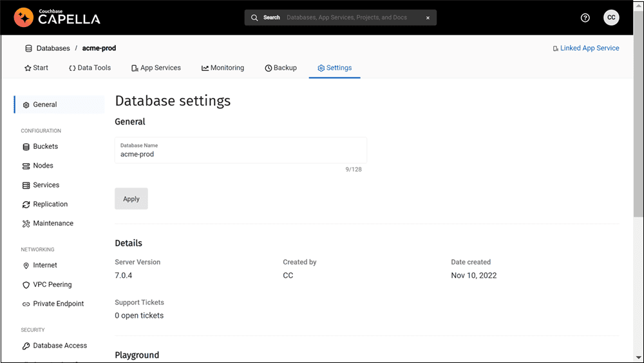Viewport: 644px width, 363px height.
Task: Click the 'Database settings' page heading
Action: tap(173, 101)
